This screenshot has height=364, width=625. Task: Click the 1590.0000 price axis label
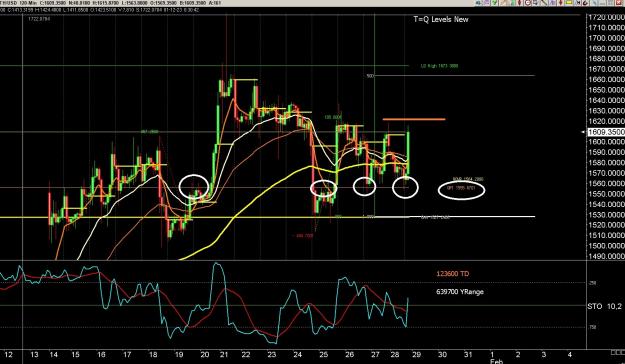[606, 152]
